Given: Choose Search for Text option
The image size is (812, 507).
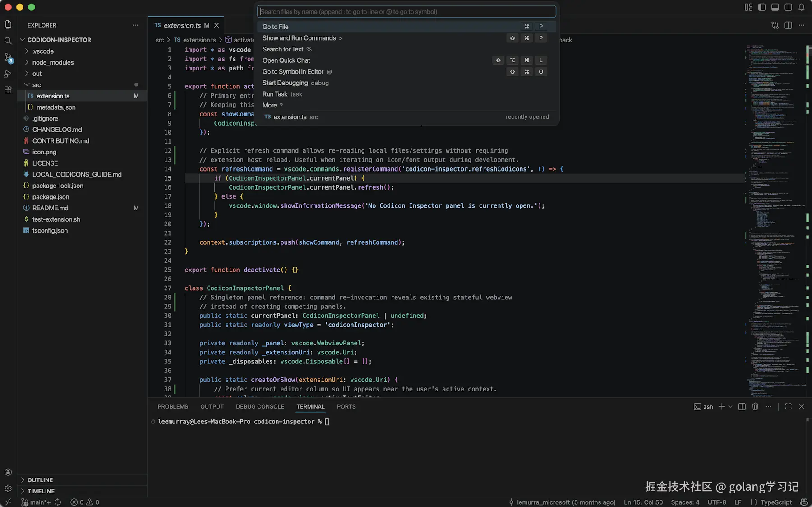Looking at the screenshot, I should [406, 49].
